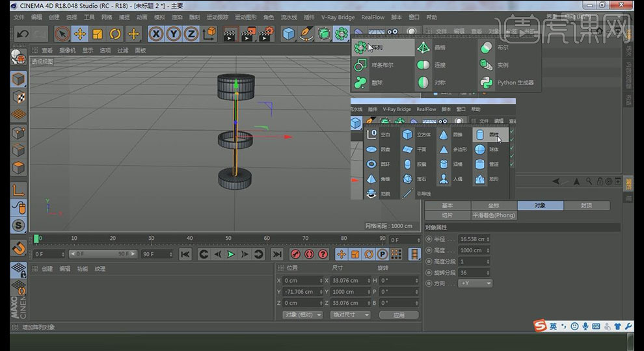The width and height of the screenshot is (644, 351).
Task: Open the 运动图形 menu in main menu bar
Action: point(245,18)
